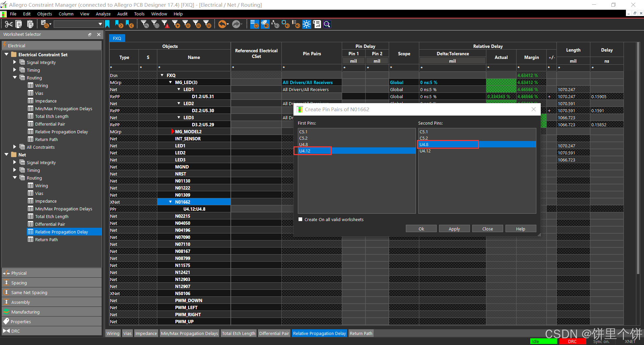Screen dimensions: 644x345
Task: Toggle the hierarchy on/off toolbar icon
Action: [x=275, y=24]
